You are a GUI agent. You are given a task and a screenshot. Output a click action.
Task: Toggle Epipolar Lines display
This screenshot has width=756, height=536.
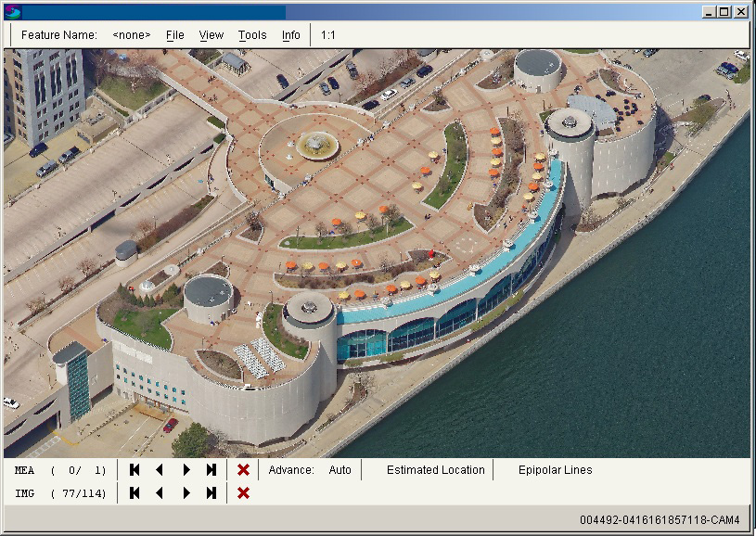(x=556, y=470)
